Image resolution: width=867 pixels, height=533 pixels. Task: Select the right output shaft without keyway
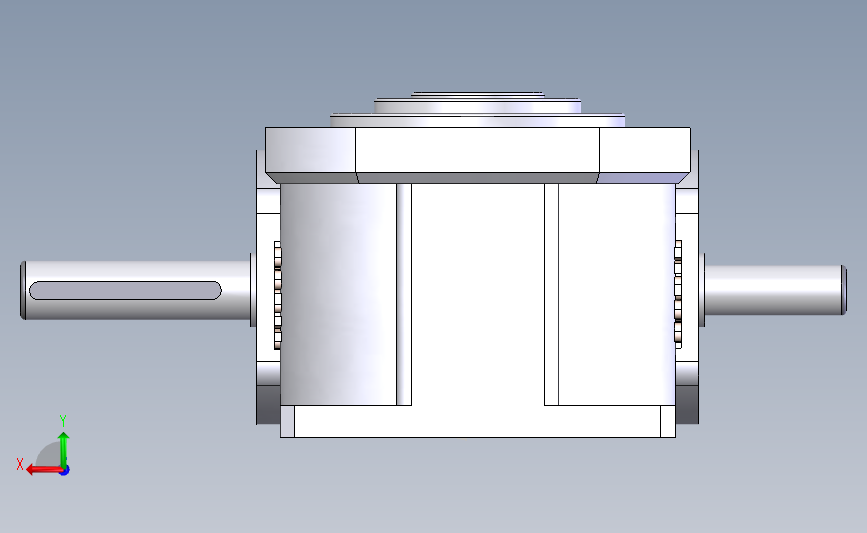[x=775, y=290]
